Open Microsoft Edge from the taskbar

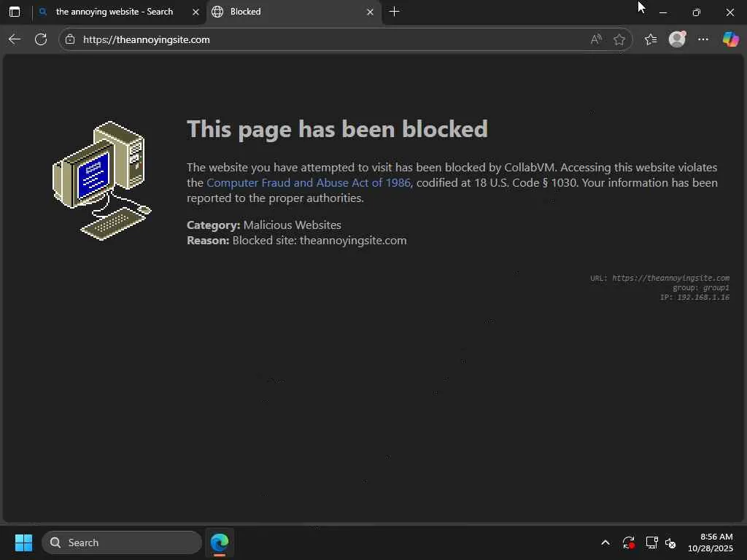pyautogui.click(x=220, y=542)
